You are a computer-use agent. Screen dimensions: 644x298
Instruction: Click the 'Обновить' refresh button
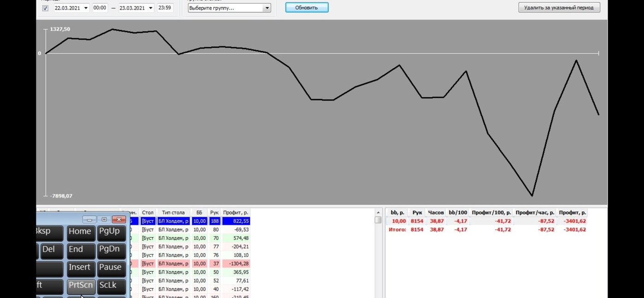[307, 7]
